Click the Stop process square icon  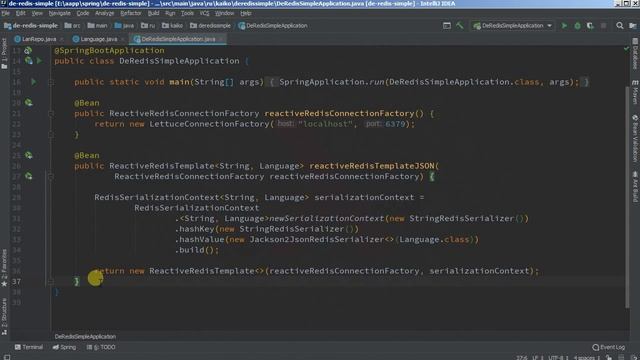coord(603,26)
